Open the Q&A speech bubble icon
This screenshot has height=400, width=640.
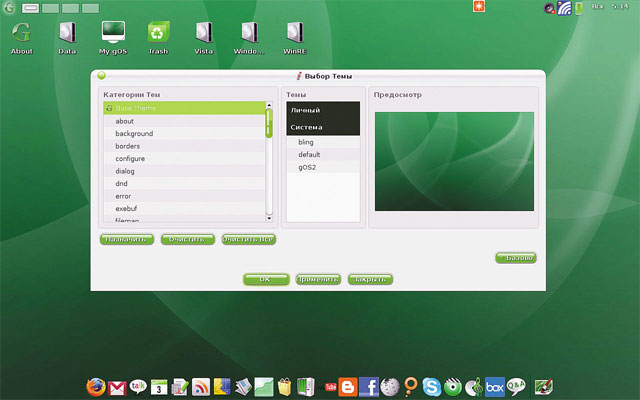[x=516, y=386]
